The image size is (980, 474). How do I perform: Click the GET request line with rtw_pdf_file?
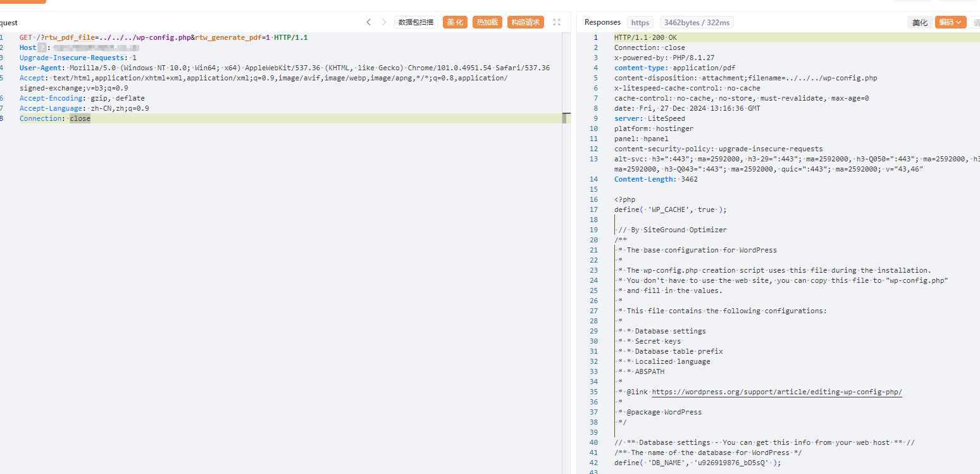click(x=164, y=37)
